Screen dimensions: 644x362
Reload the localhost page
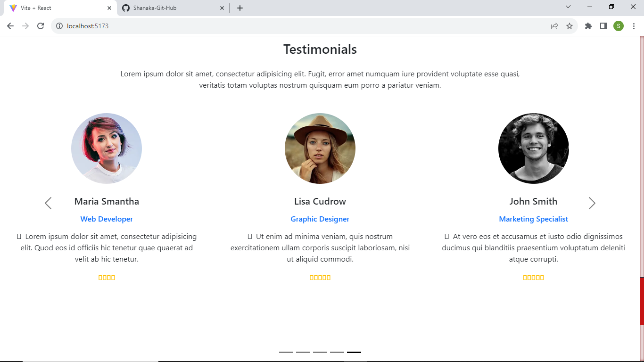tap(41, 26)
